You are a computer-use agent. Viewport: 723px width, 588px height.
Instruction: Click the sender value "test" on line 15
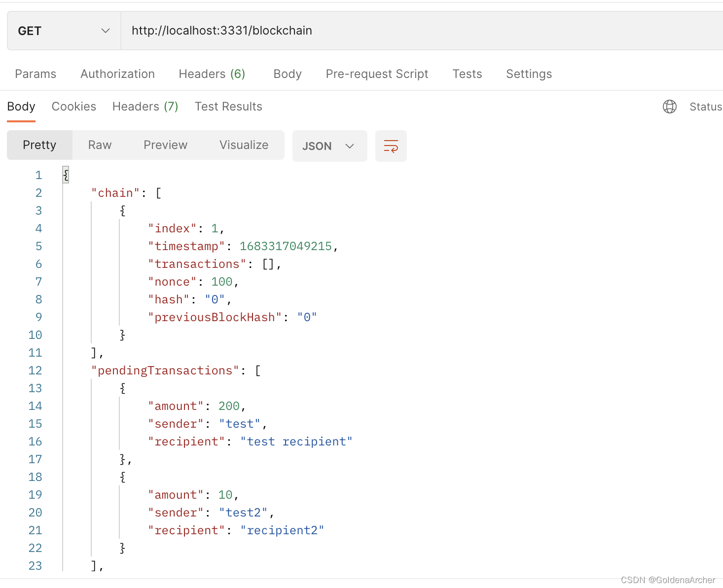(240, 424)
